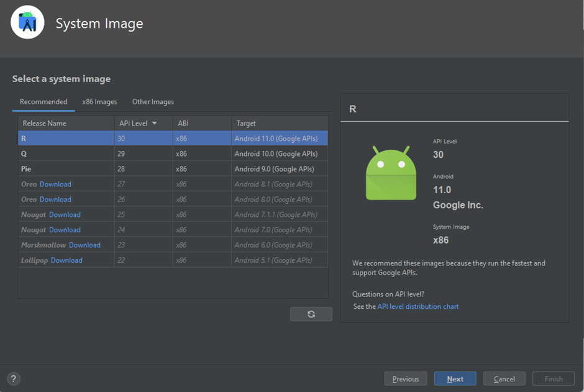Click API level cell 22
Viewport: 584px width, 392px height.
pyautogui.click(x=144, y=260)
